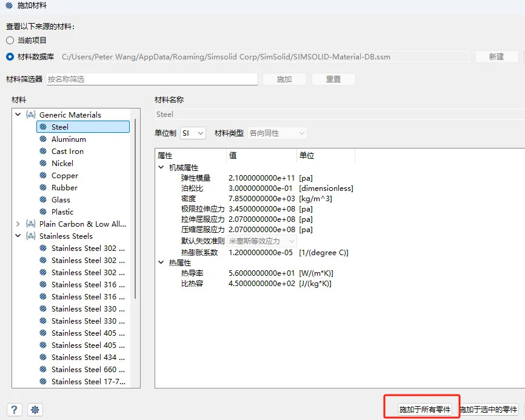This screenshot has width=525, height=420.
Task: Click the help question mark icon
Action: [15, 410]
